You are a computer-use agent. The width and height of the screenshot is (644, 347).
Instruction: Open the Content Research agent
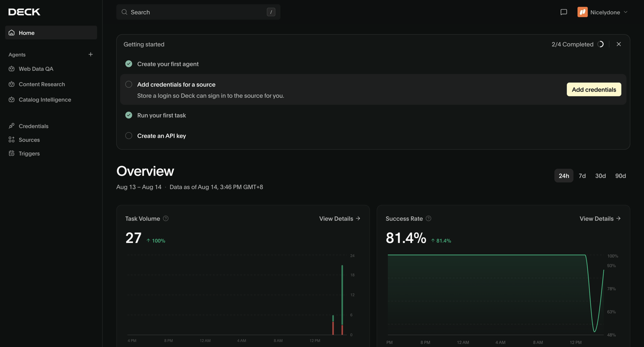[51, 84]
